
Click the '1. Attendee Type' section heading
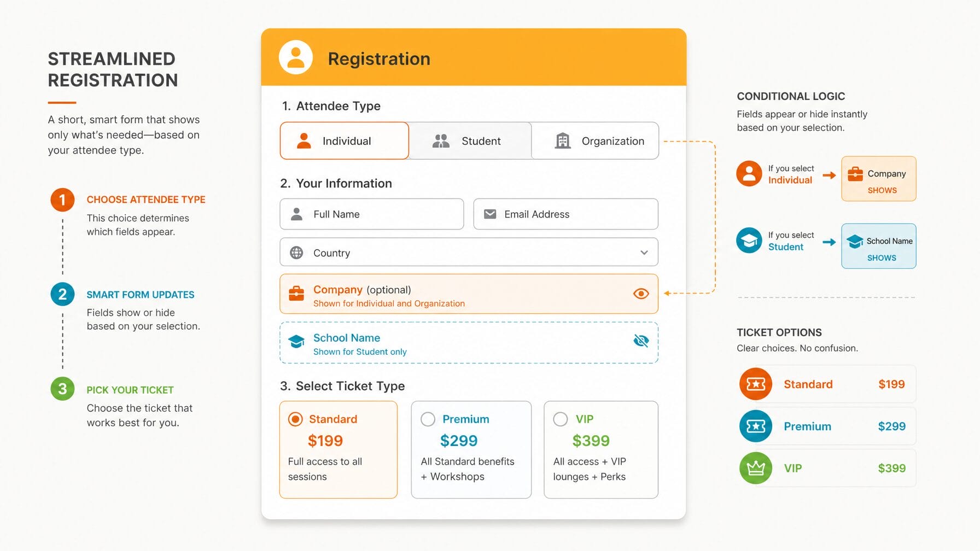tap(331, 106)
